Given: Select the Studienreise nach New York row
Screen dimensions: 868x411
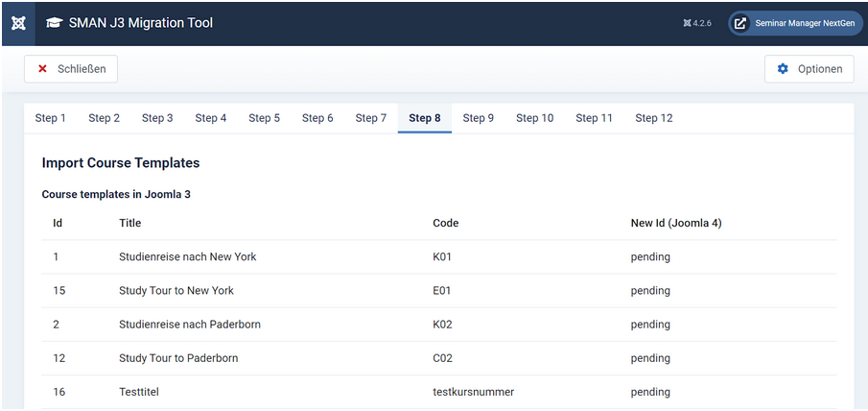Looking at the screenshot, I should pos(188,256).
